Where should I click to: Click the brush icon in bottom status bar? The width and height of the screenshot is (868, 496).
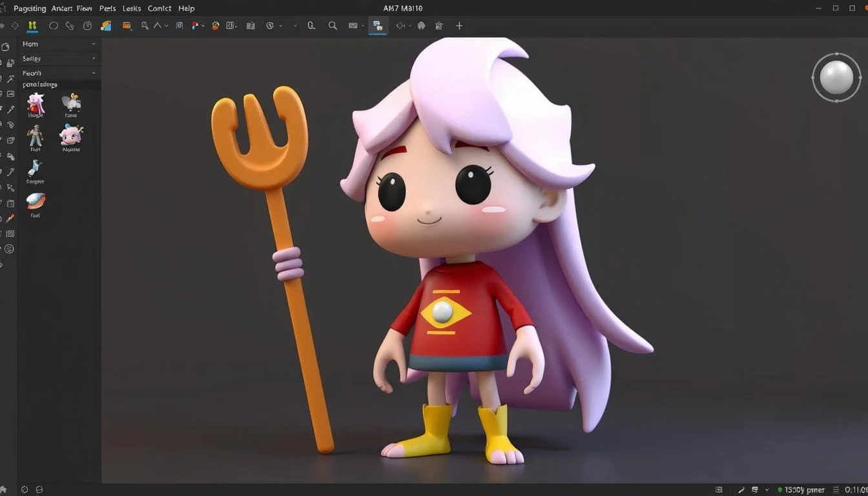click(741, 490)
